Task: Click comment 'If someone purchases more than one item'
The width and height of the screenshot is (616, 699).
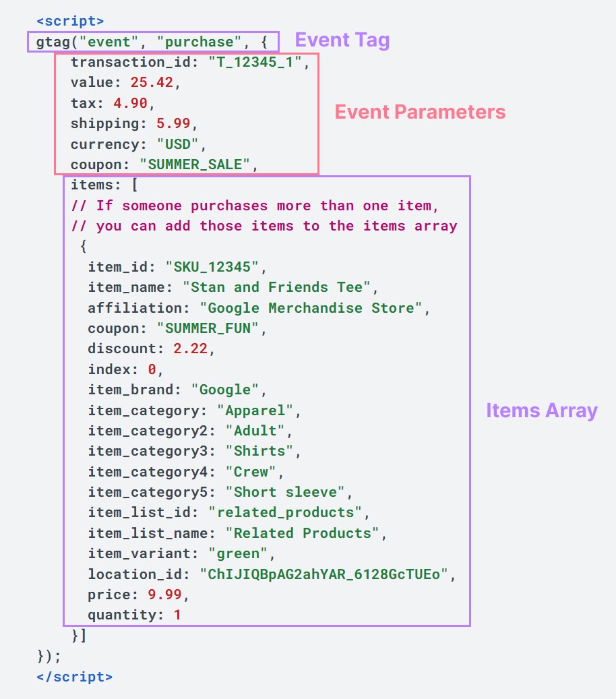Action: [255, 206]
